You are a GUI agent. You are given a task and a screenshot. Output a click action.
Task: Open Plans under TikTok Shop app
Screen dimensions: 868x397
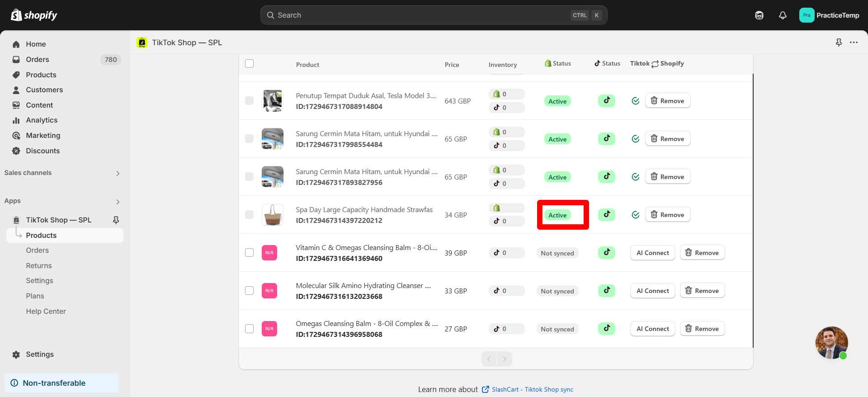pyautogui.click(x=35, y=296)
